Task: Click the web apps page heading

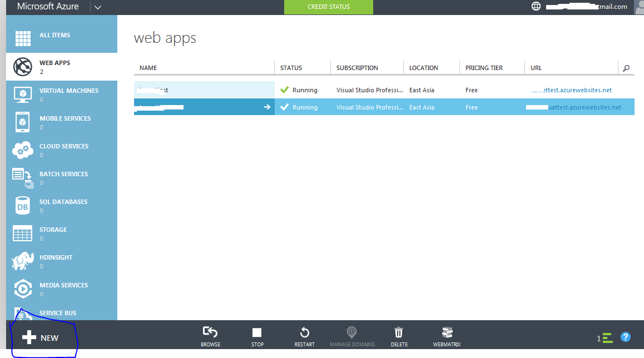Action: (165, 38)
